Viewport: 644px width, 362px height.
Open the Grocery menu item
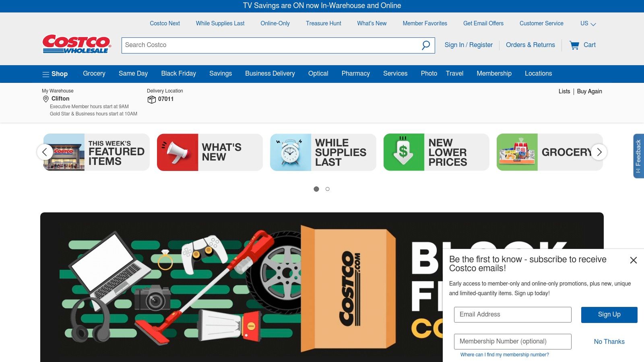[x=94, y=74]
